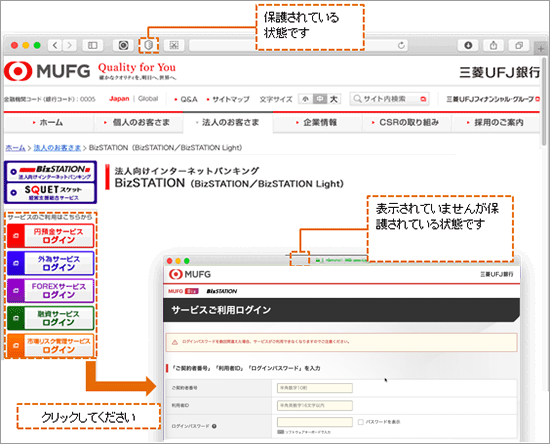Open the 法人のお客さま navigation tab

pyautogui.click(x=228, y=122)
